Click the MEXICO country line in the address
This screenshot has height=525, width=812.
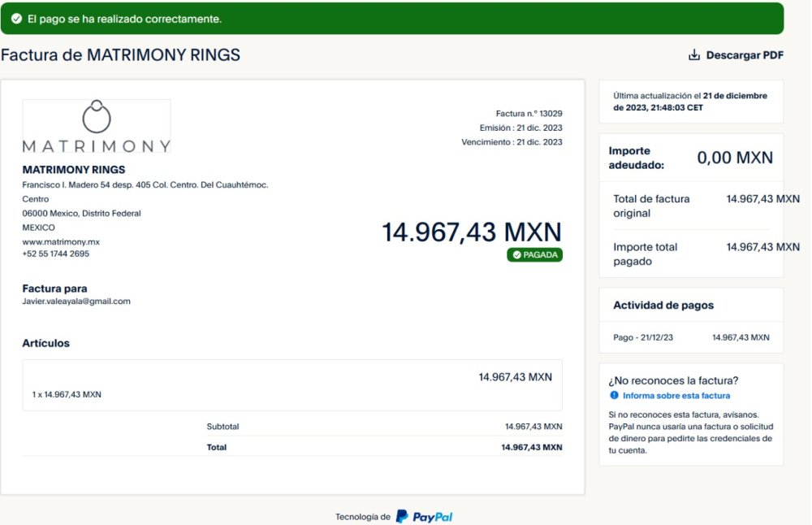38,228
